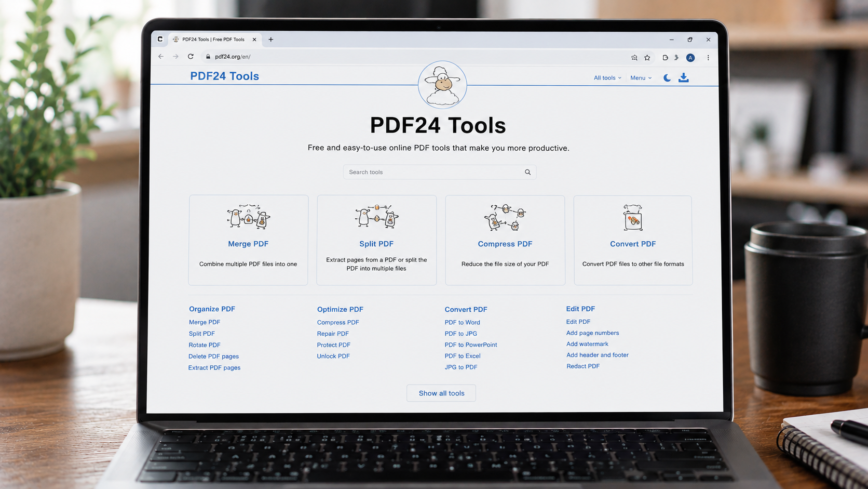Click the PDF24 Tools header logo text
The height and width of the screenshot is (489, 868).
click(x=224, y=76)
